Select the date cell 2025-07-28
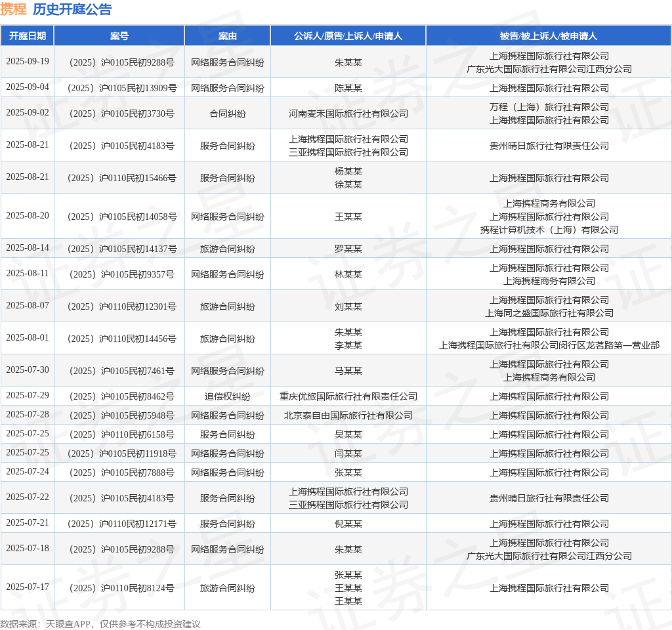This screenshot has height=630, width=672. pyautogui.click(x=28, y=415)
